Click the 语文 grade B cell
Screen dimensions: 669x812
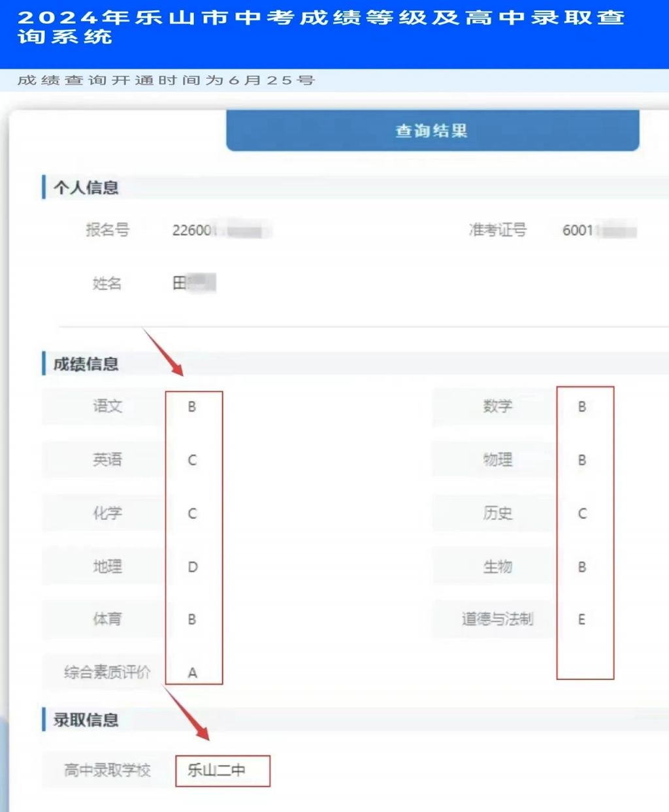[192, 406]
